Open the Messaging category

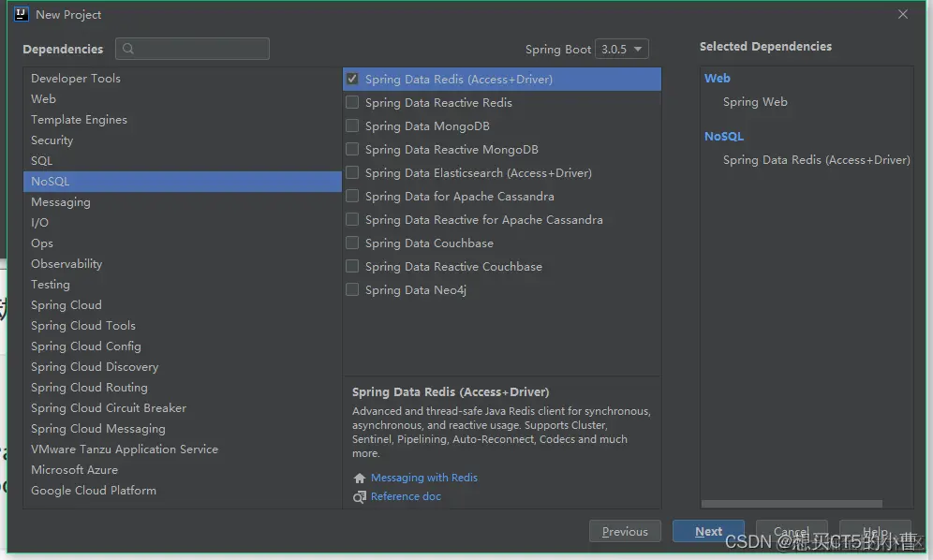[182, 201]
